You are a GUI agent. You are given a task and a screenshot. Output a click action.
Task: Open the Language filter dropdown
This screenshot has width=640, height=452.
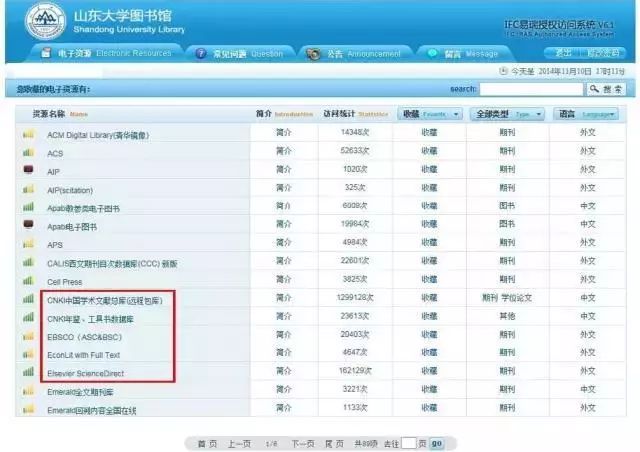click(x=586, y=114)
